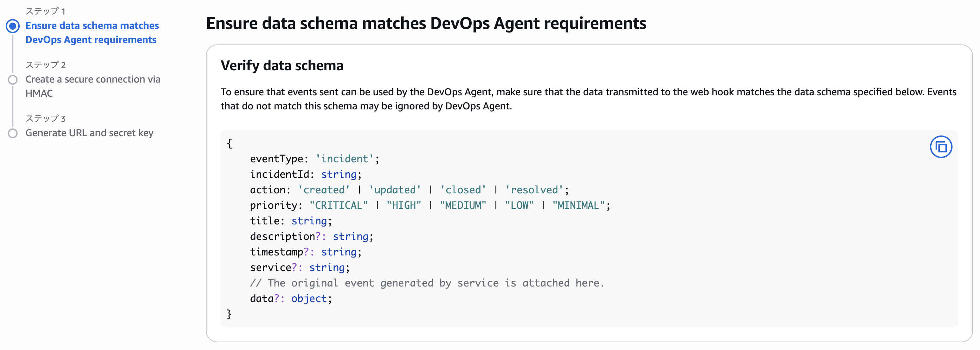Click the timestamp?: string code line
The image size is (980, 350).
306,252
